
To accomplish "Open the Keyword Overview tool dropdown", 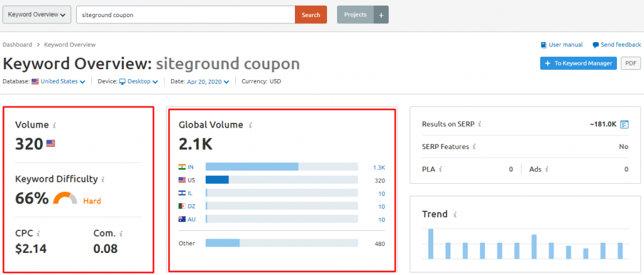I will tap(36, 15).
